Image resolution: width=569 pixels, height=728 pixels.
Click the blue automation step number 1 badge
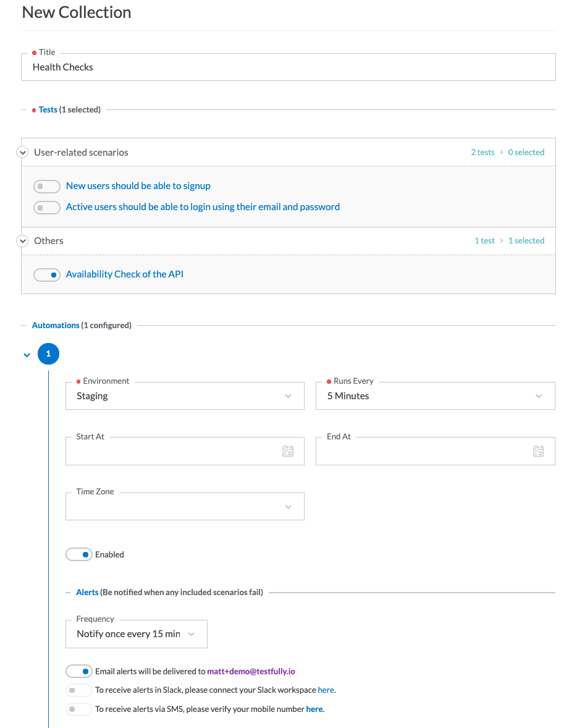click(48, 353)
